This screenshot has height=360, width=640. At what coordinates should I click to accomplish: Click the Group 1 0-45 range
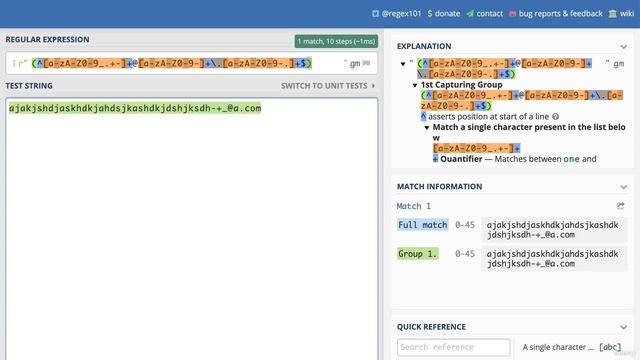(x=465, y=254)
